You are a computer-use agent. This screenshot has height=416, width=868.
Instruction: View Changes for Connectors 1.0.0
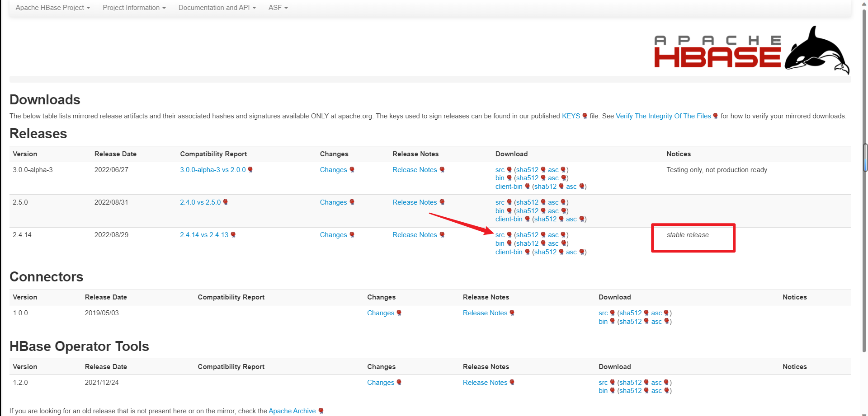click(x=381, y=313)
